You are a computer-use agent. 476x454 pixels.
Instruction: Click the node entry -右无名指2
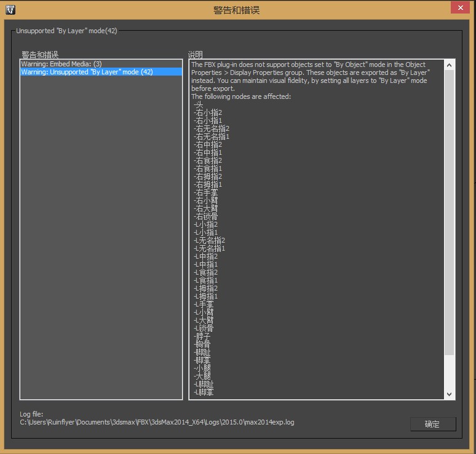tap(212, 128)
